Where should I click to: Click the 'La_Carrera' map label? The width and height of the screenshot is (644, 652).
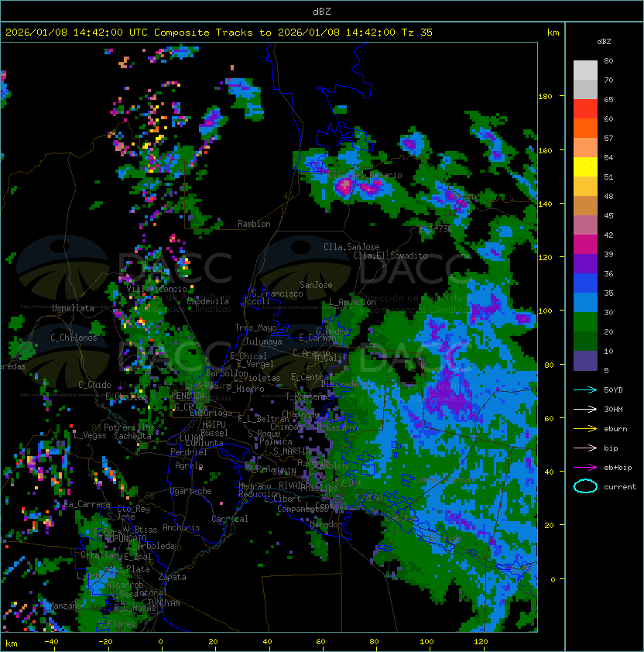pos(87,504)
